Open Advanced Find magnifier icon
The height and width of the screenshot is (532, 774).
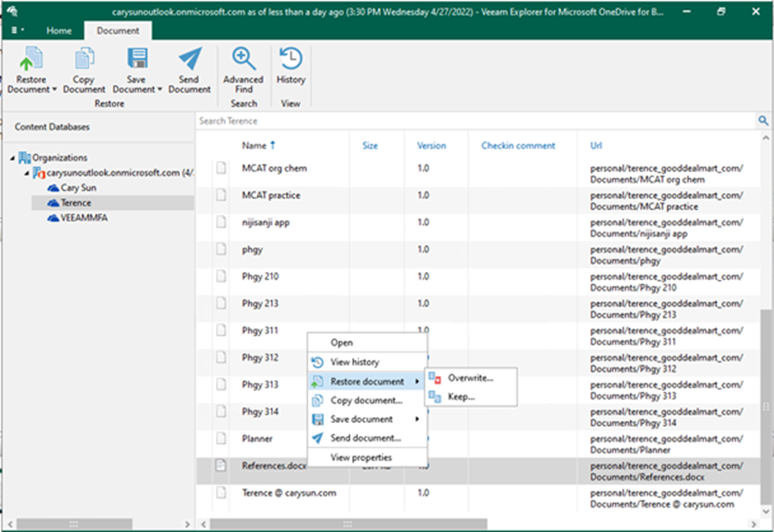click(x=243, y=58)
